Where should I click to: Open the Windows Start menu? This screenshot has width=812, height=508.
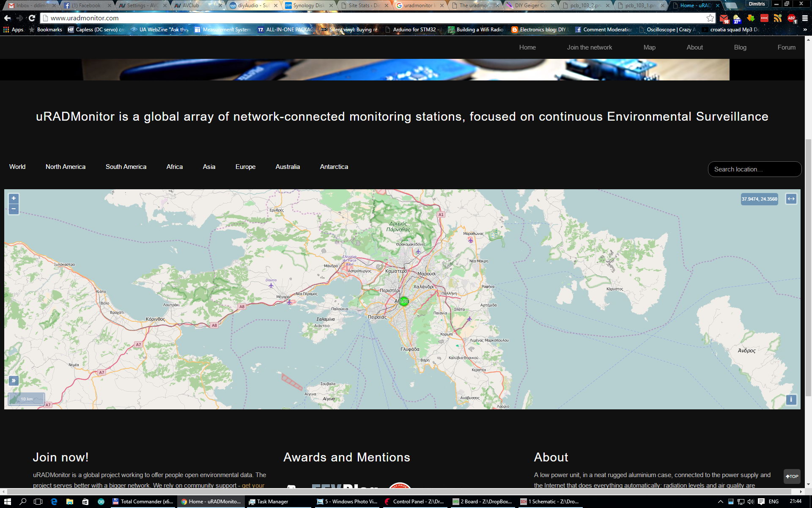(7, 501)
